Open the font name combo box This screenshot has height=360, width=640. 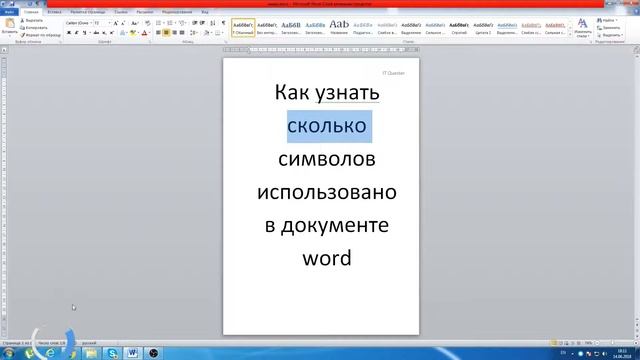pos(78,23)
